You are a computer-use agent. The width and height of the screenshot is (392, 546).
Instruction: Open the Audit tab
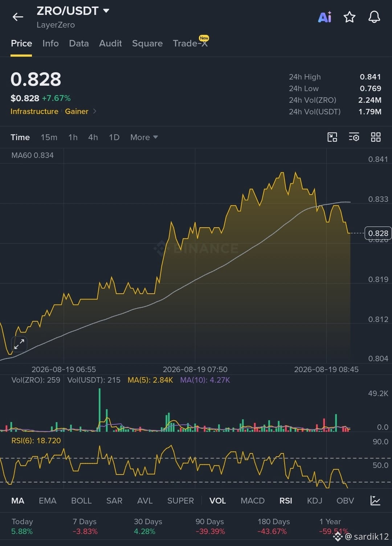(x=110, y=44)
